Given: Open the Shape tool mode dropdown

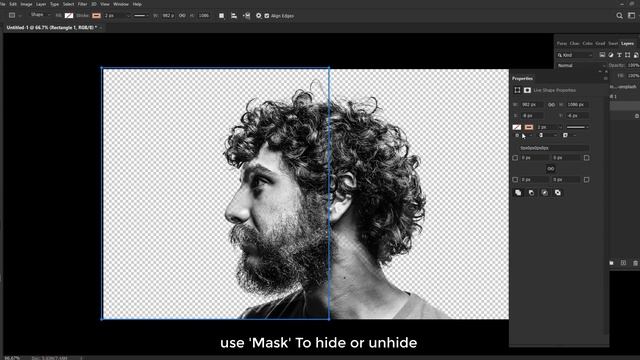Looking at the screenshot, I should tap(40, 15).
